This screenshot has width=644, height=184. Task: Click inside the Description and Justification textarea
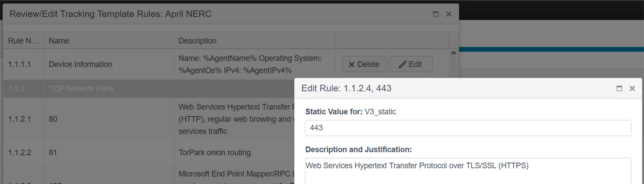point(468,171)
